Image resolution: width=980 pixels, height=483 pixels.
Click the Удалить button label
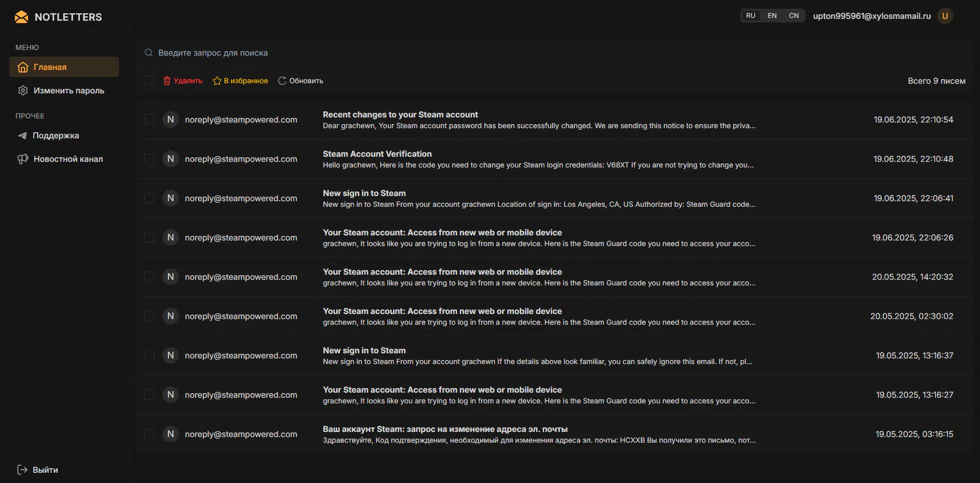[188, 81]
